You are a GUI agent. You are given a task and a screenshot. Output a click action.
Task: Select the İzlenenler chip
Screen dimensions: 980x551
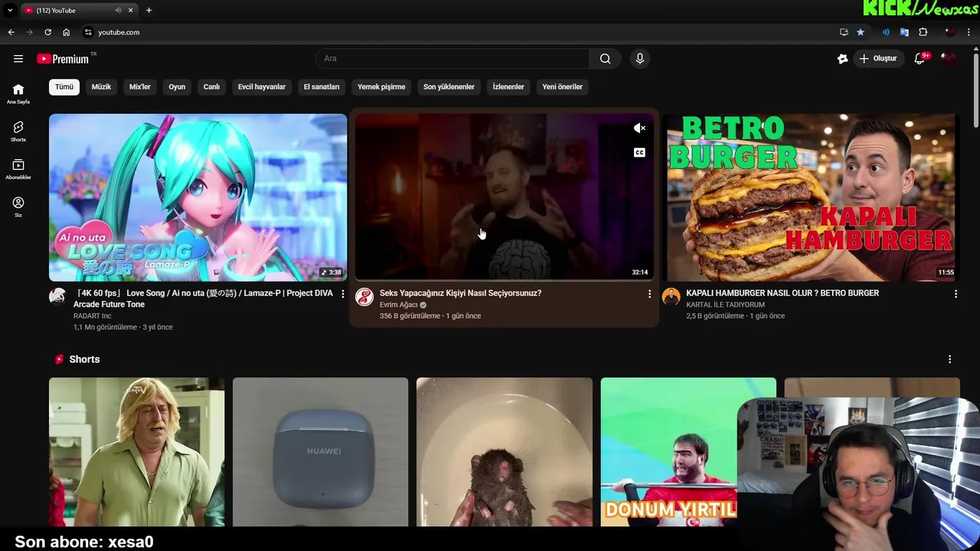tap(508, 86)
